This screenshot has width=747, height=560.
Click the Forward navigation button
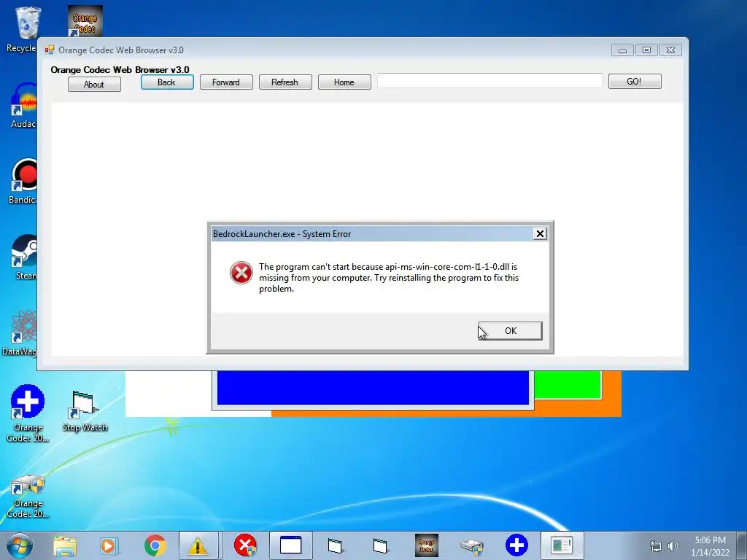[x=226, y=82]
